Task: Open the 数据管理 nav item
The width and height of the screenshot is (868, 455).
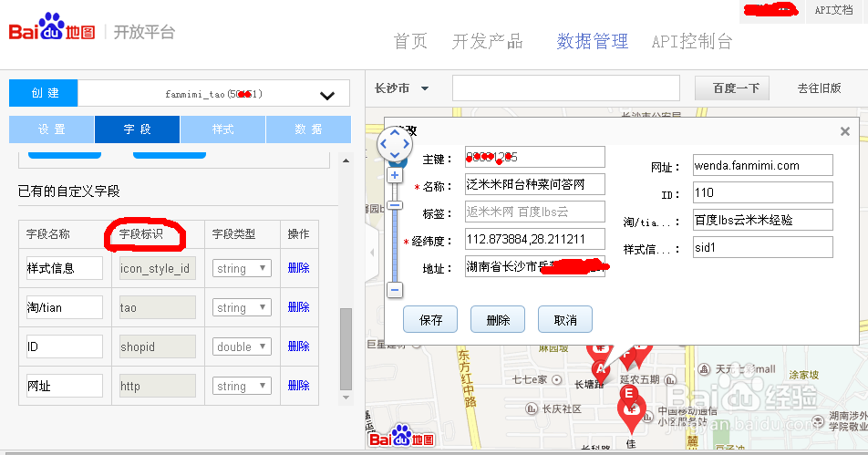Action: 593,42
